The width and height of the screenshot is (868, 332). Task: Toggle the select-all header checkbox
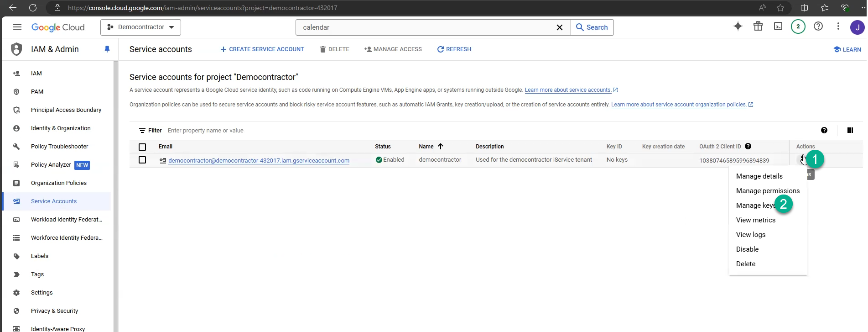point(142,147)
